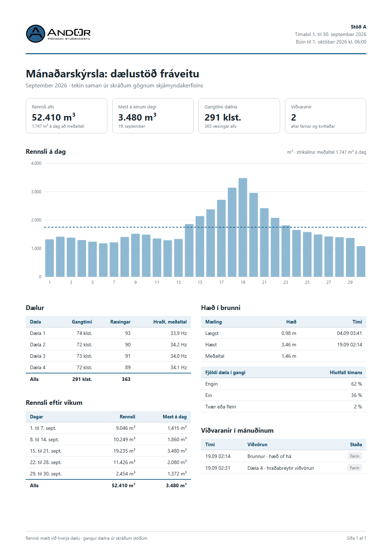Click 'Dæla 3' in the pumps table
392x555 pixels.
(37, 356)
